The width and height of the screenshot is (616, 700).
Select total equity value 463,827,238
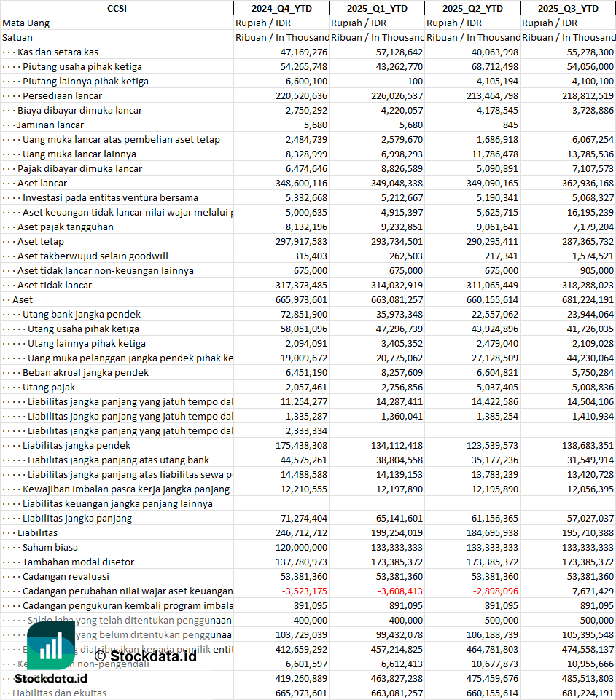(397, 679)
